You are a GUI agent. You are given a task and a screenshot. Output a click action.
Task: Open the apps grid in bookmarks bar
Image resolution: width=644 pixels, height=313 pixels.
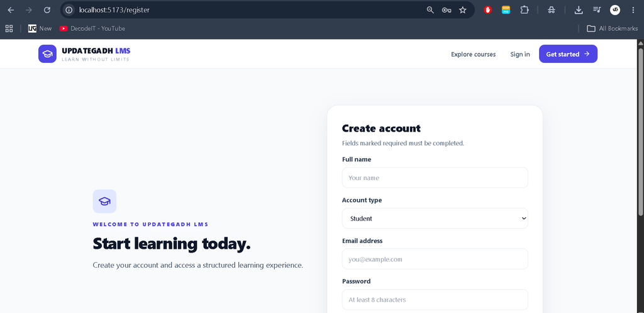[9, 28]
